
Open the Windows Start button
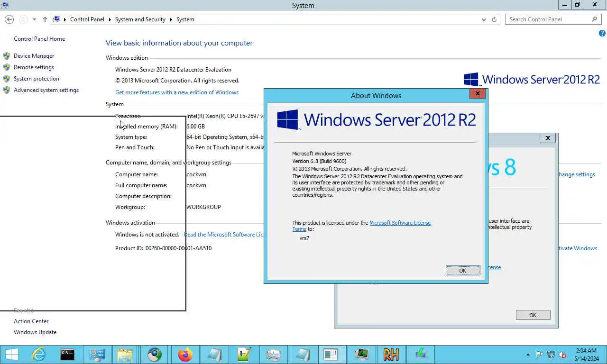coord(11,355)
